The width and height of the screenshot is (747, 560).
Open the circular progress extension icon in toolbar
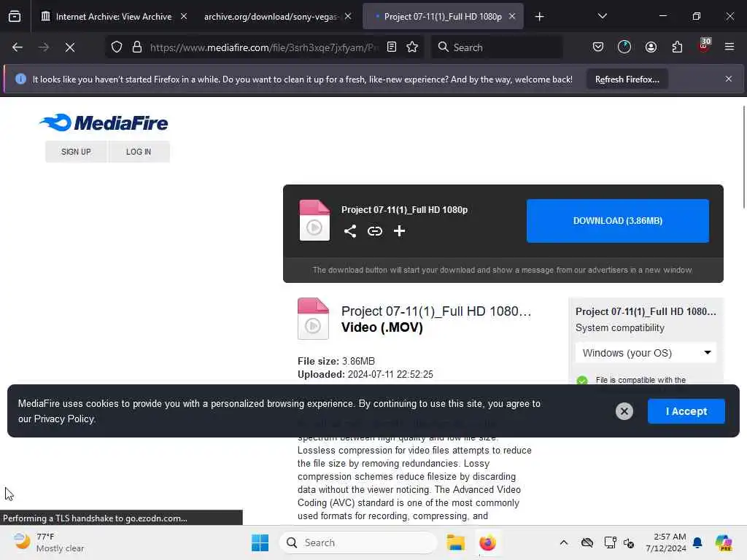pyautogui.click(x=624, y=47)
